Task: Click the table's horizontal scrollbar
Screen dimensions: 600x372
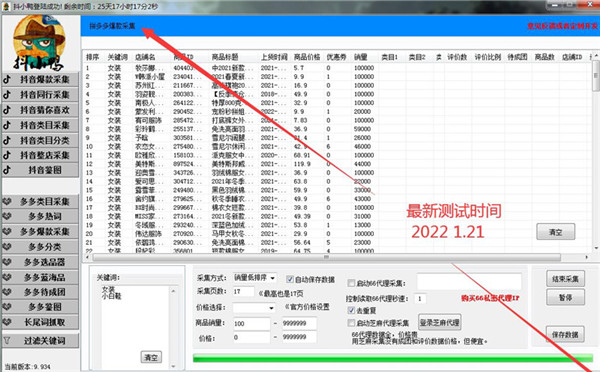Action: [x=326, y=257]
